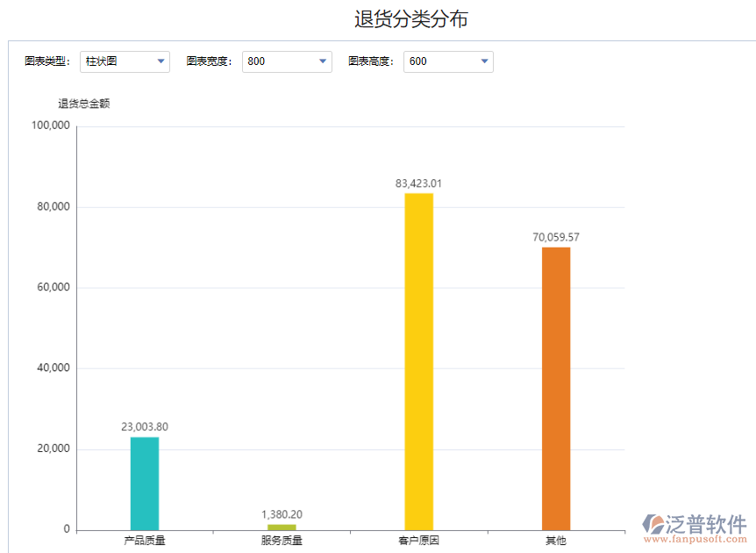This screenshot has width=756, height=553.
Task: Open the 图表宽度 width dropdown showing 800
Action: pyautogui.click(x=287, y=61)
